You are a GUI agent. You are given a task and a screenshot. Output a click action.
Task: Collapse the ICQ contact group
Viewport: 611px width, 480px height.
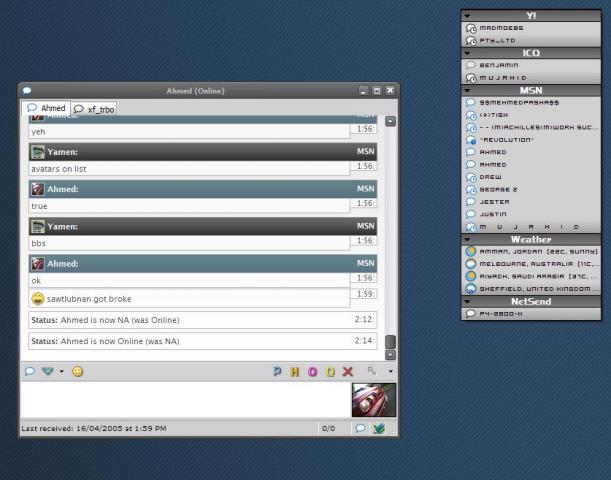point(467,53)
